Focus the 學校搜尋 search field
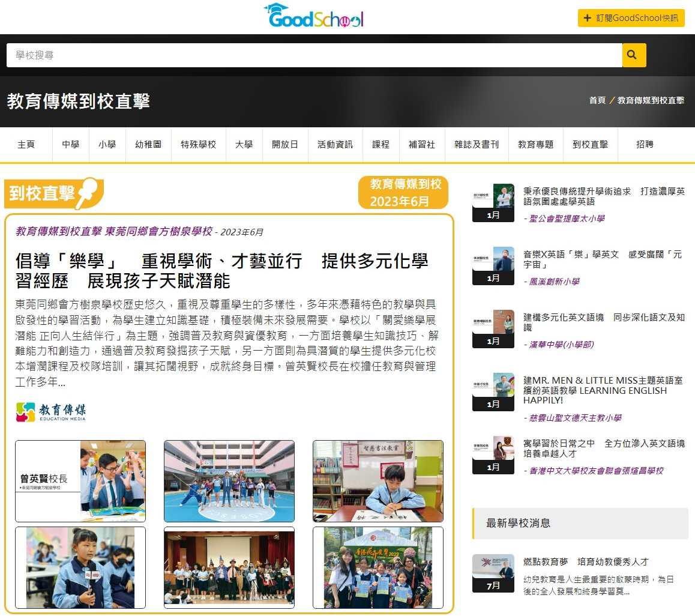Image resolution: width=695 pixels, height=616 pixels. [314, 55]
